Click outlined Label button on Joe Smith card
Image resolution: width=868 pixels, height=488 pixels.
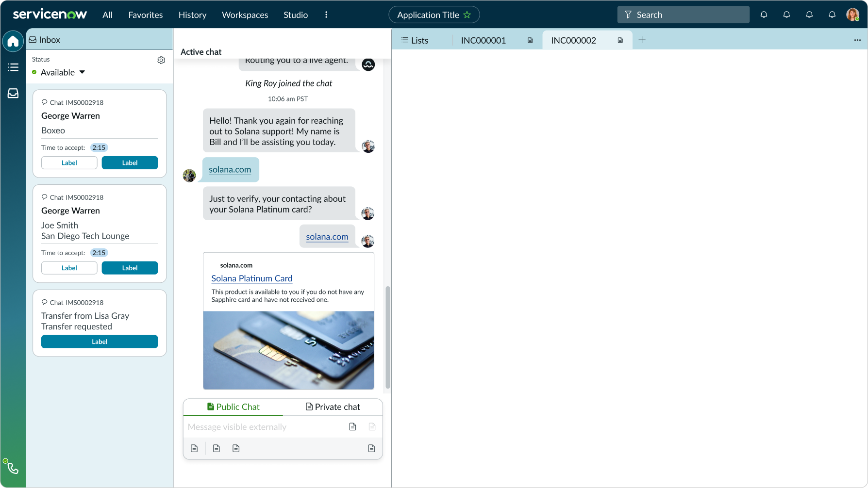coord(69,268)
